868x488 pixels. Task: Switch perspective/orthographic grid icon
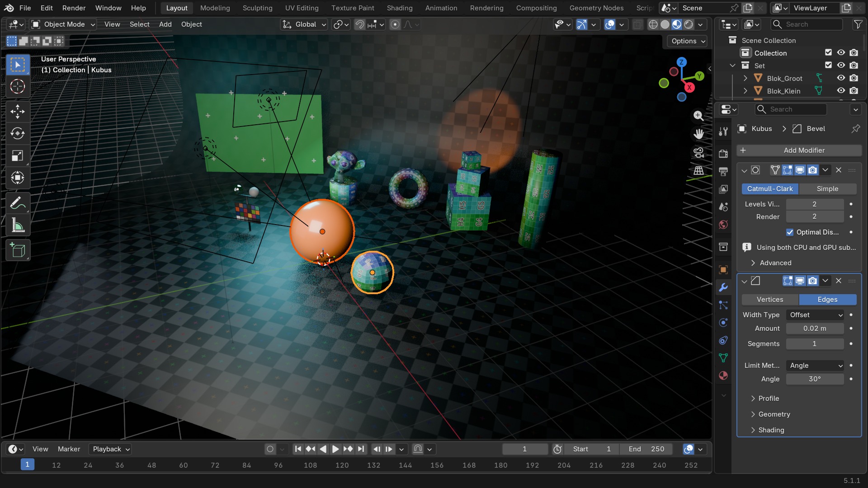coord(698,171)
